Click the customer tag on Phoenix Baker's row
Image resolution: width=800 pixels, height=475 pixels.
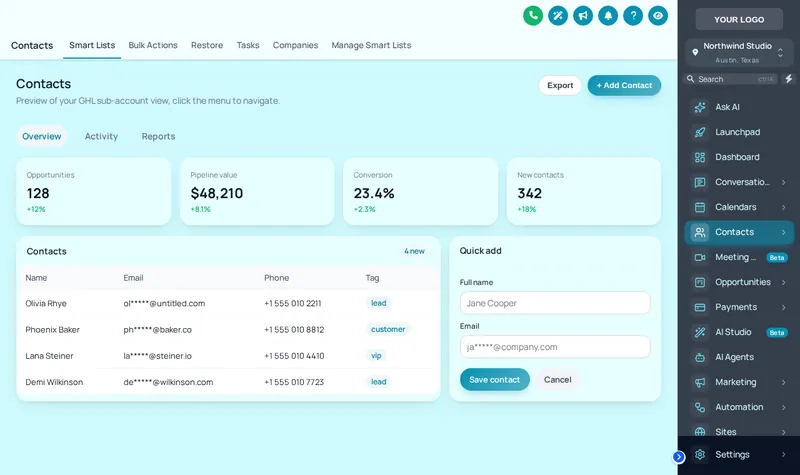pyautogui.click(x=388, y=329)
